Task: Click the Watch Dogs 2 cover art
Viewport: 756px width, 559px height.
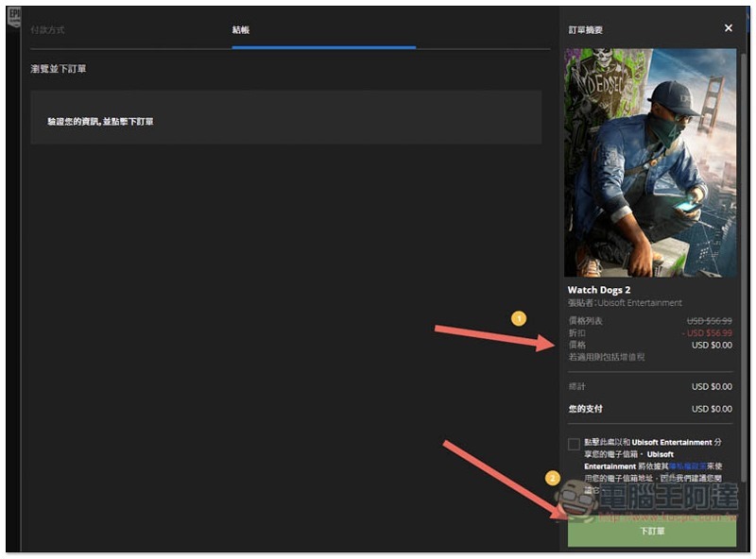Action: (650, 162)
